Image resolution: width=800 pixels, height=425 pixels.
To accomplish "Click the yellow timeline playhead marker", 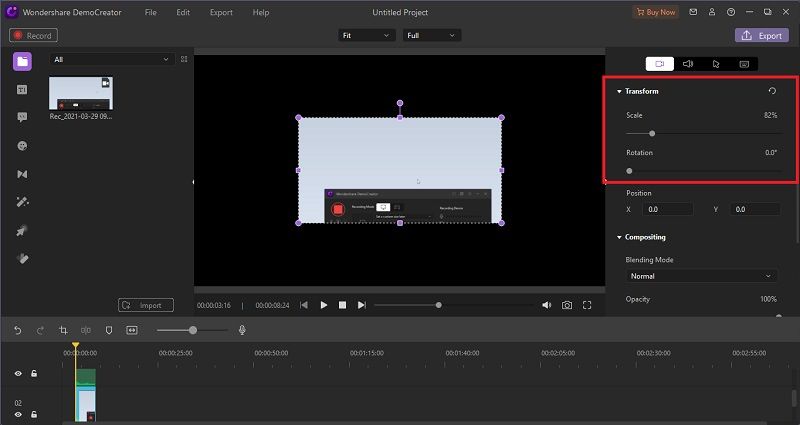I will (x=76, y=345).
